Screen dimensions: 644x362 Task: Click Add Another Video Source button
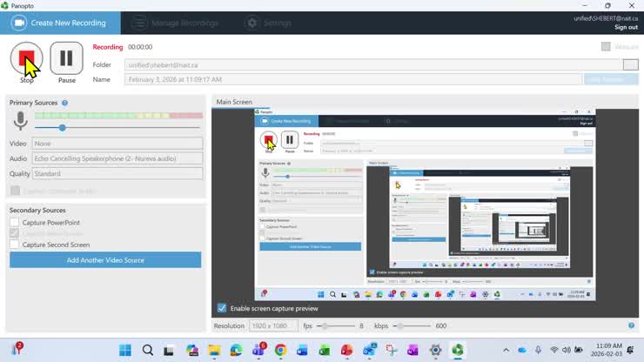105,260
